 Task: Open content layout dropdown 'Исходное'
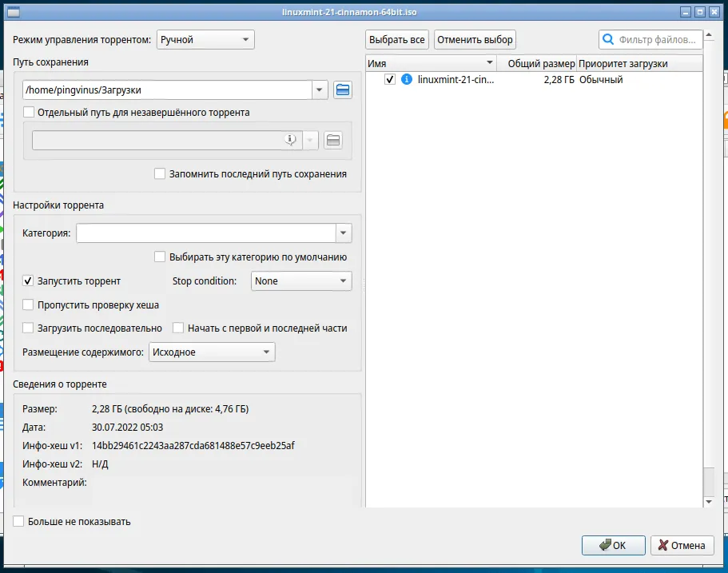click(x=212, y=352)
